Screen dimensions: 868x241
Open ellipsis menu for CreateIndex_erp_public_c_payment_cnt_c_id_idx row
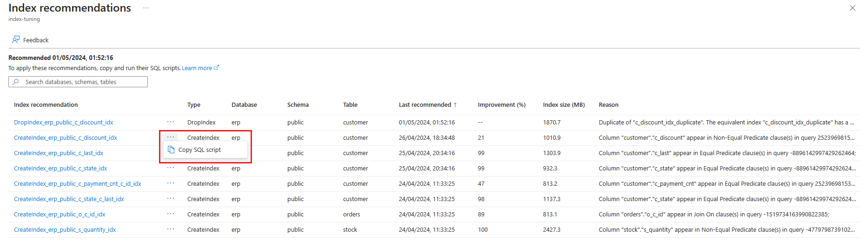click(171, 183)
